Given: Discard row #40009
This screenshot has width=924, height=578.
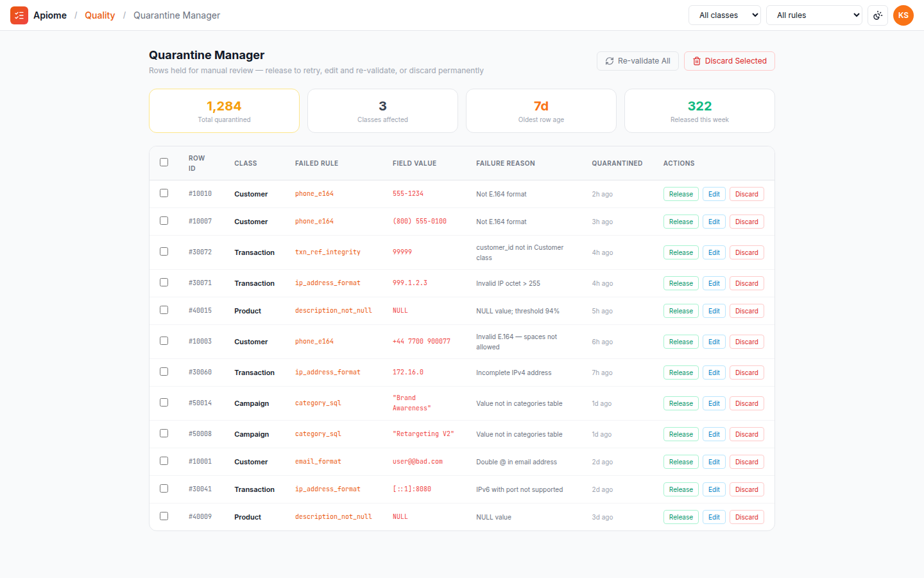Looking at the screenshot, I should 747,517.
